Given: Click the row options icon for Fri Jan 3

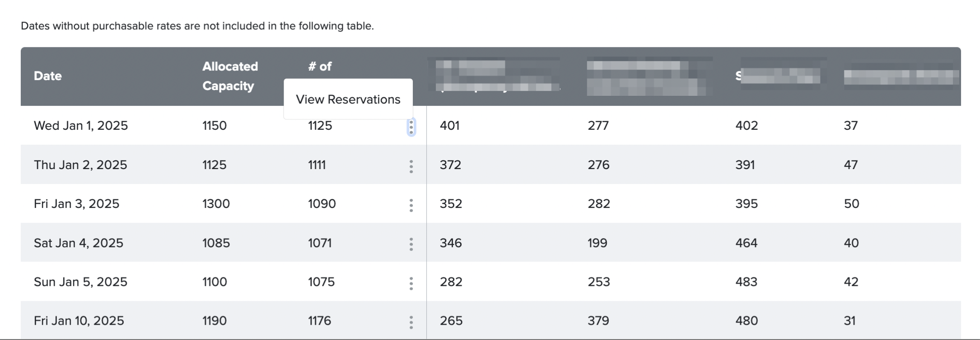Looking at the screenshot, I should click(x=411, y=205).
